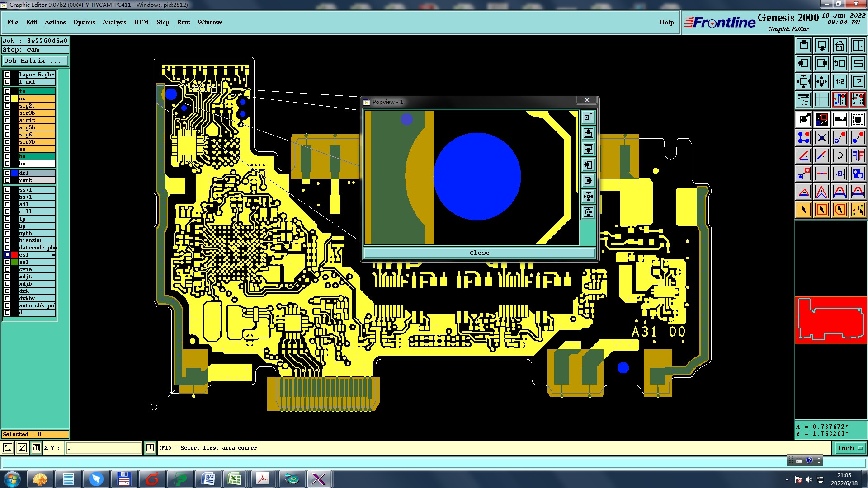Open the Edit menu

(x=32, y=22)
